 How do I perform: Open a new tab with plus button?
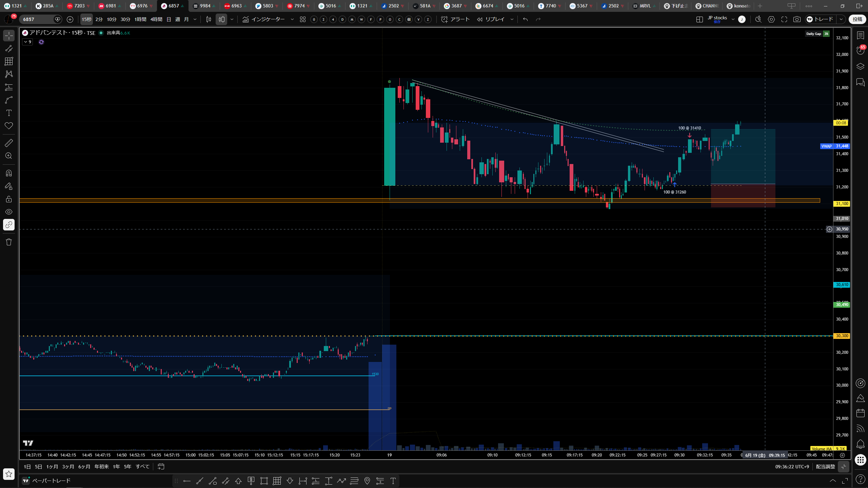click(x=760, y=6)
